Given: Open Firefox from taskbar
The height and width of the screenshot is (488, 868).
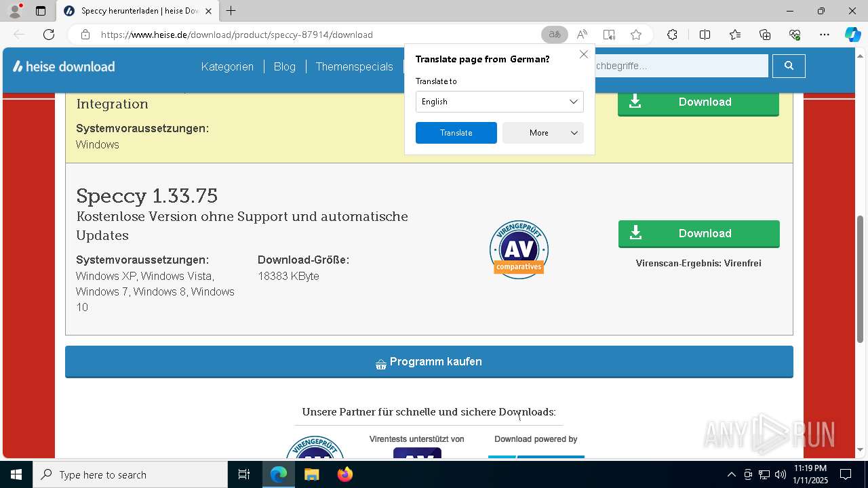Looking at the screenshot, I should 344,474.
